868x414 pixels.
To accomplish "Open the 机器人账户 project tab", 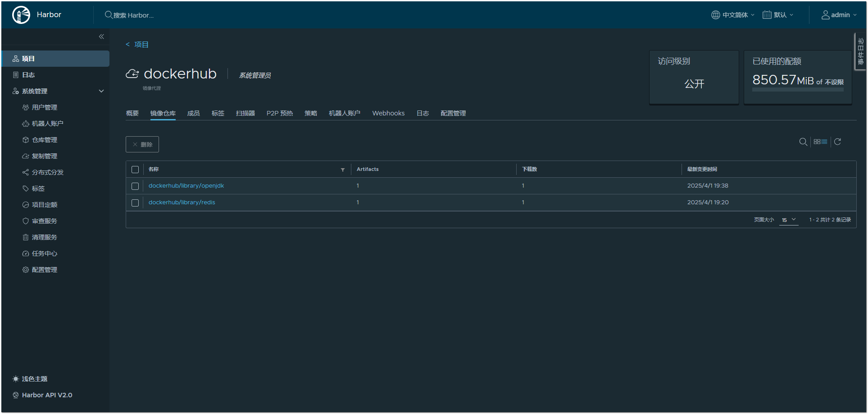I will click(345, 113).
